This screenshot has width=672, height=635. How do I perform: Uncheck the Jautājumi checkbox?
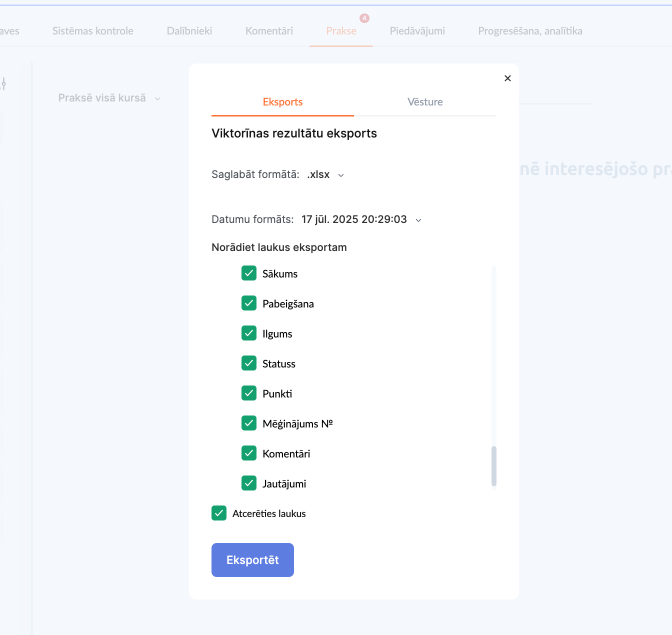click(249, 483)
